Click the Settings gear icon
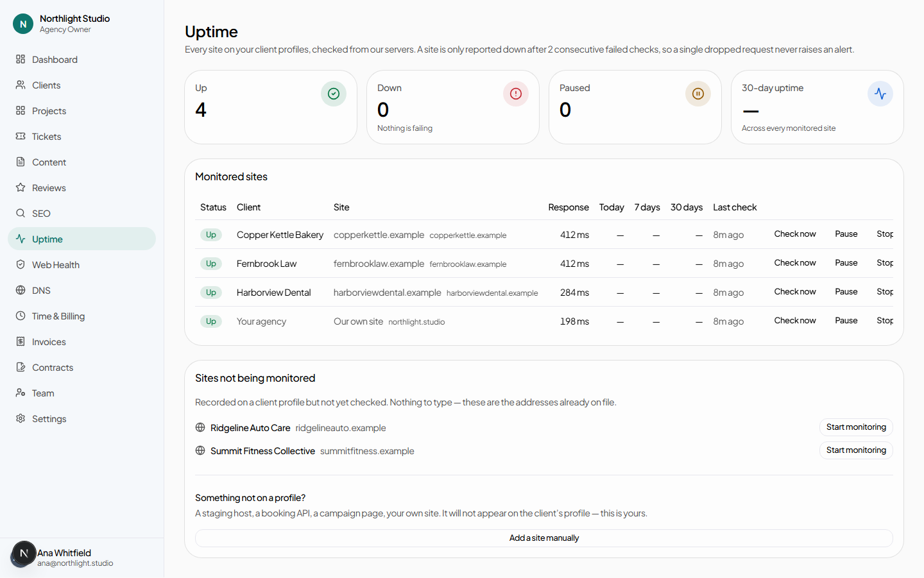This screenshot has height=578, width=924. tap(21, 418)
